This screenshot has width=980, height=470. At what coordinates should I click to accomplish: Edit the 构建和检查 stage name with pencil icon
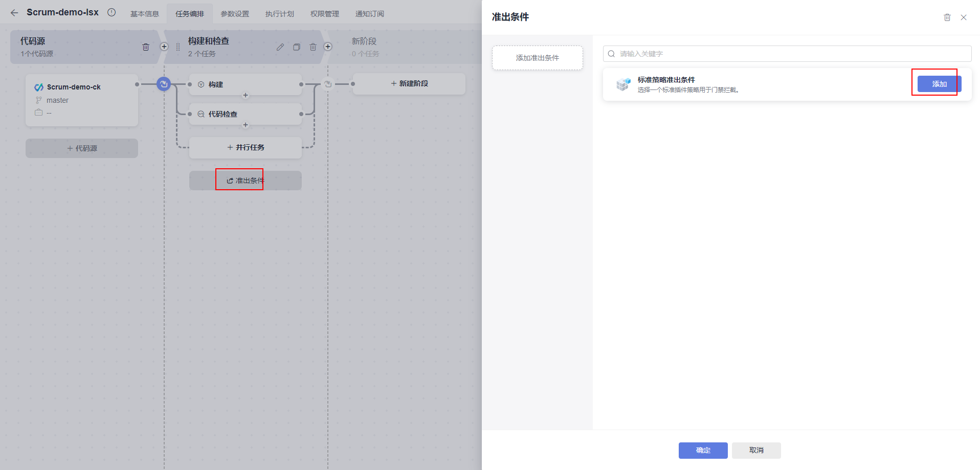coord(280,47)
